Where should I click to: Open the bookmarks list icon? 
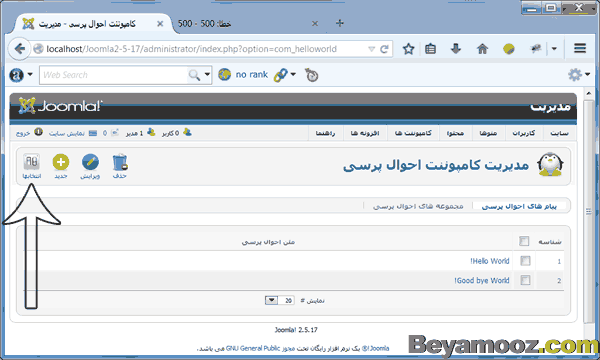(x=430, y=49)
